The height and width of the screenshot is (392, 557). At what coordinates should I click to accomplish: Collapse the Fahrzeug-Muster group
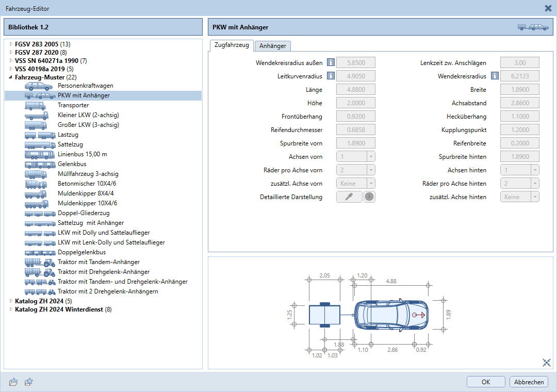11,77
